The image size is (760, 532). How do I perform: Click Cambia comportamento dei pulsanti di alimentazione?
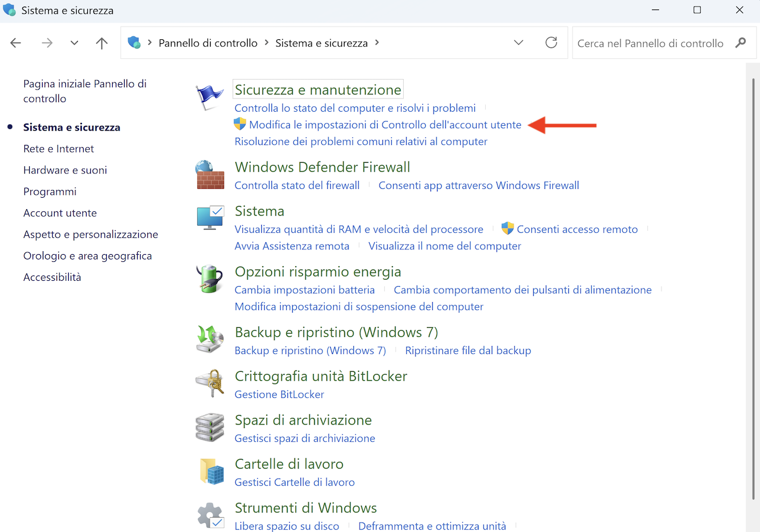coord(522,290)
